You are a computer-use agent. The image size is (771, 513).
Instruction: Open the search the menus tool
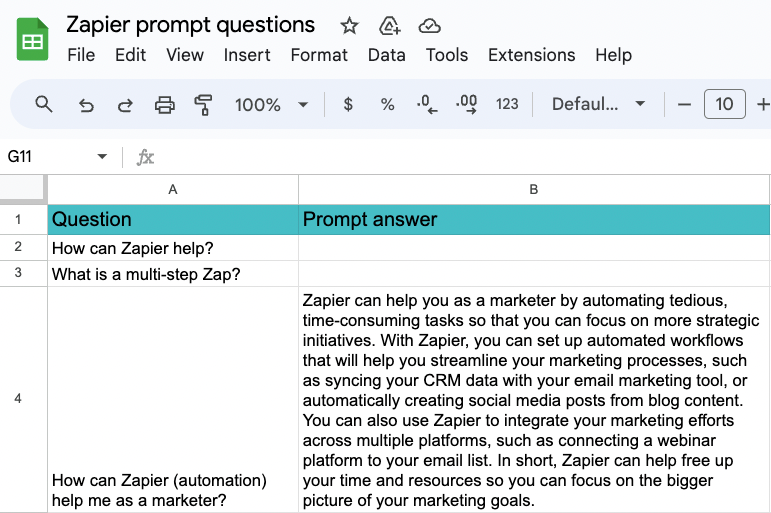tap(44, 104)
